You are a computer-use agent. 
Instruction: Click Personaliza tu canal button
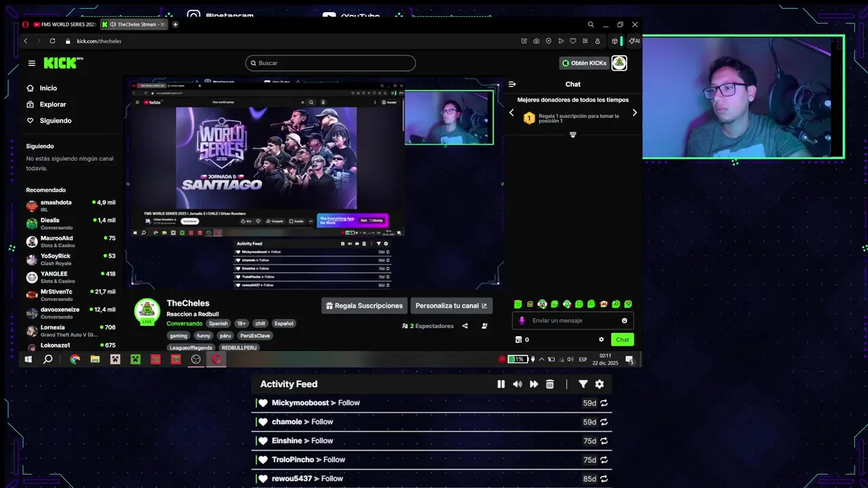452,306
